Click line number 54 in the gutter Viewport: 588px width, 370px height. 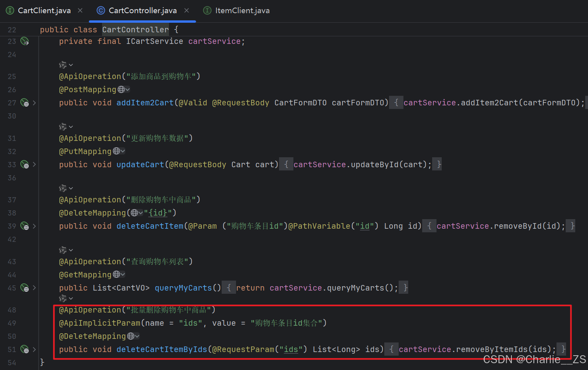pyautogui.click(x=12, y=362)
